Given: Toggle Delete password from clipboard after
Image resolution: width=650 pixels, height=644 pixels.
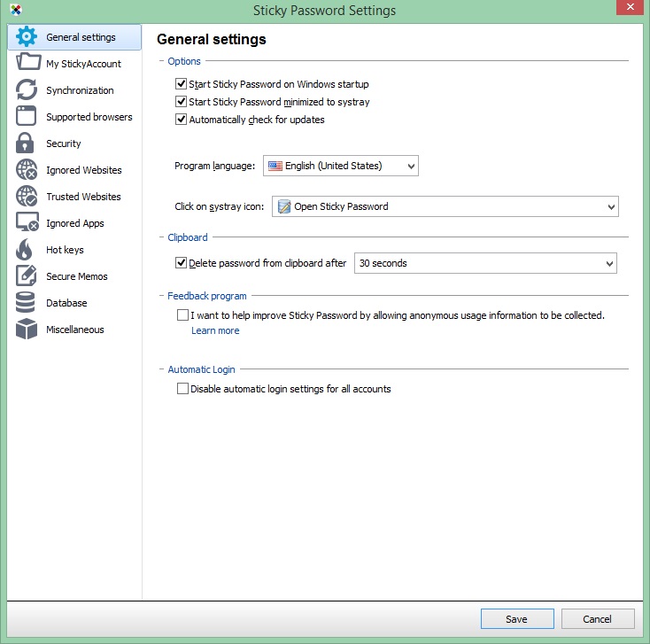Looking at the screenshot, I should pyautogui.click(x=181, y=263).
